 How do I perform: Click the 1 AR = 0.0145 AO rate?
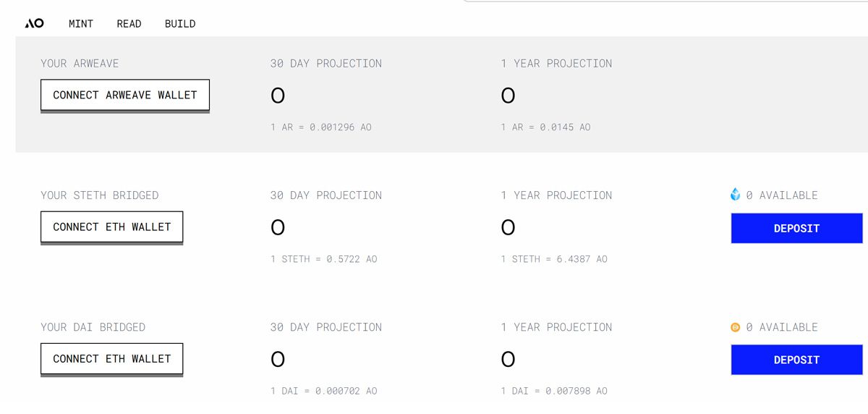545,127
